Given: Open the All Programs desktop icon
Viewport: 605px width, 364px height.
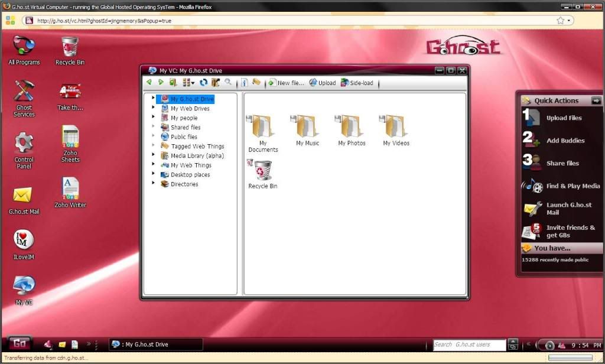Looking at the screenshot, I should tap(24, 50).
